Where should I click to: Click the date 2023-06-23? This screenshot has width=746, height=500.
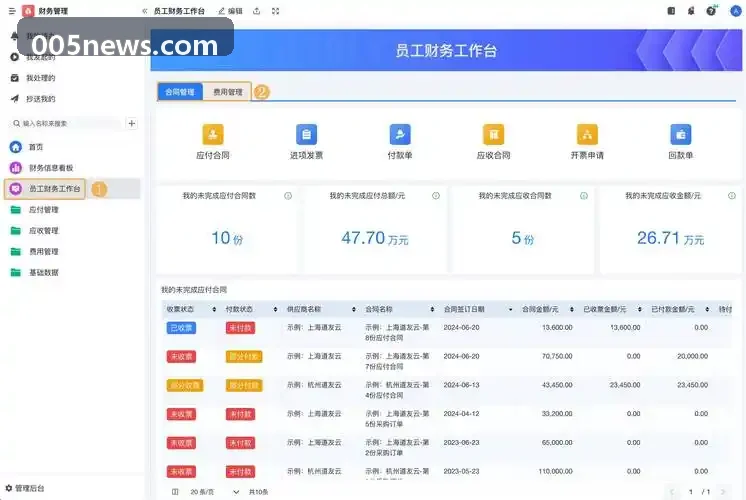point(461,442)
